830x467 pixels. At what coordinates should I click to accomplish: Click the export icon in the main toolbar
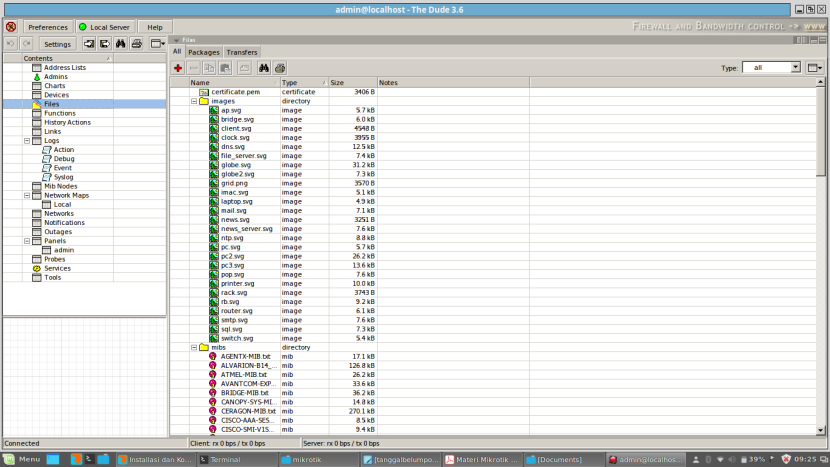[x=104, y=44]
